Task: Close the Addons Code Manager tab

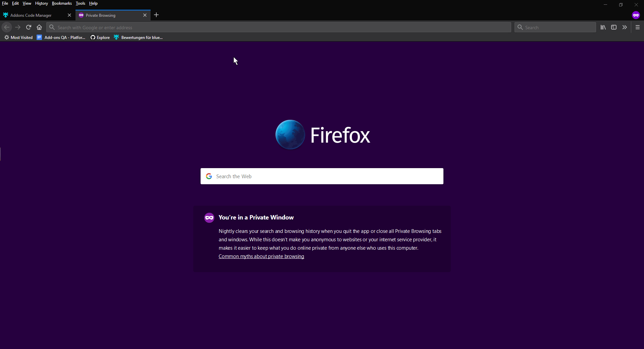Action: point(69,15)
